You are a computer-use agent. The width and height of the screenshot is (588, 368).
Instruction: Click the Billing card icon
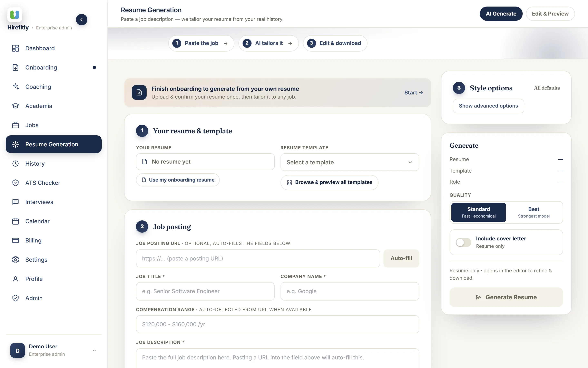pos(16,240)
